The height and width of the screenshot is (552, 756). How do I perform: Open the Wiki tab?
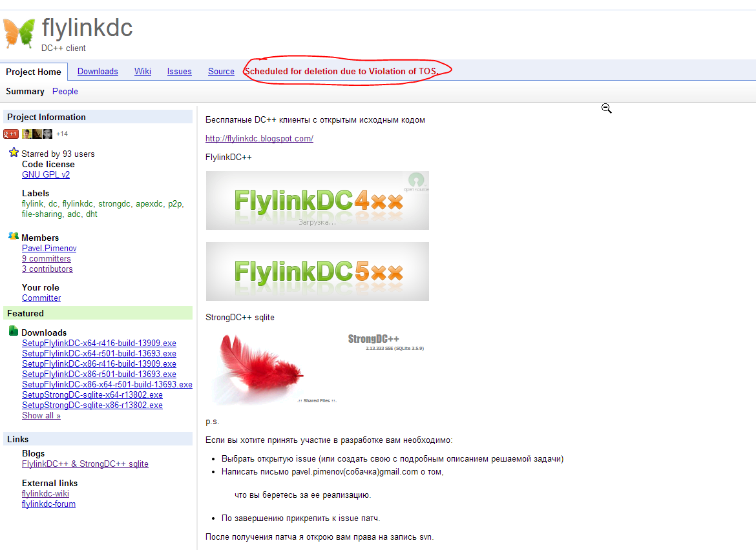pyautogui.click(x=143, y=71)
